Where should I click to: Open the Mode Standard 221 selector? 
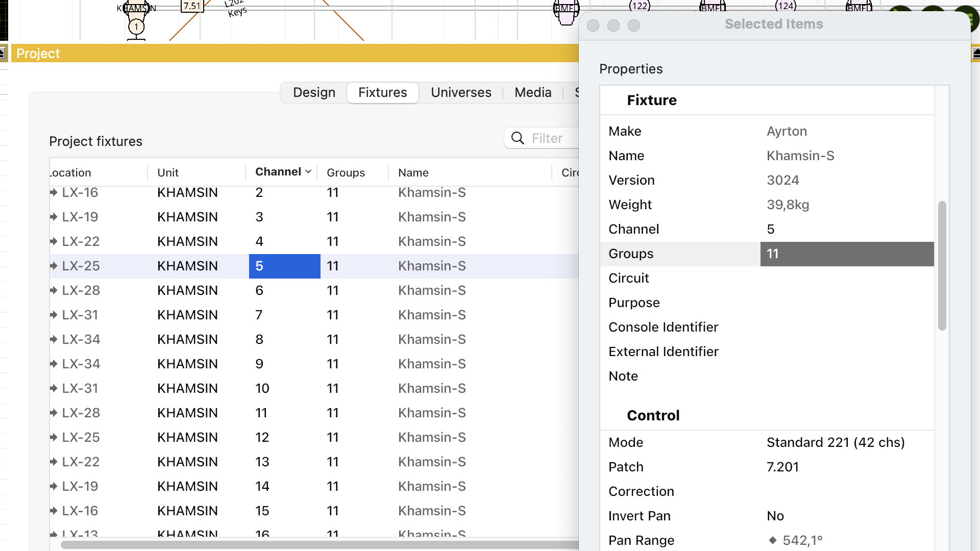[x=836, y=442]
